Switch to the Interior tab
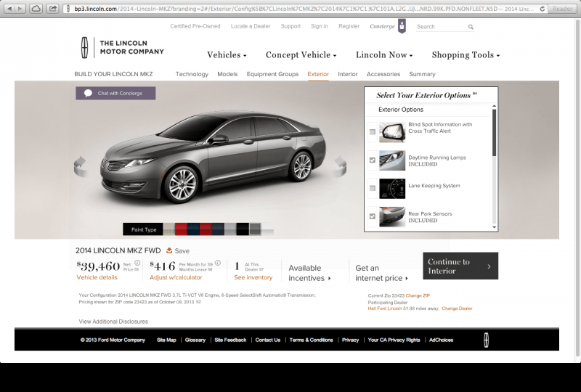 coord(347,74)
